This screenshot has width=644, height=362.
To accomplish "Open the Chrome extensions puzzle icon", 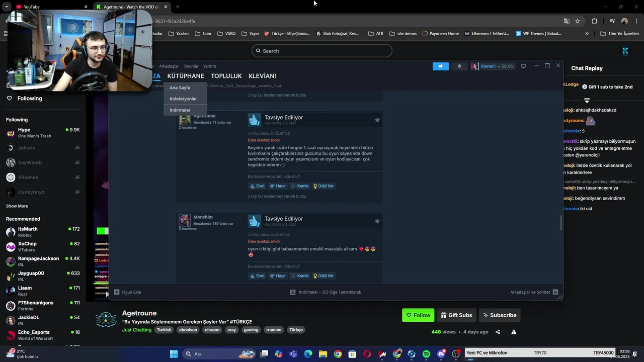I will tap(595, 21).
